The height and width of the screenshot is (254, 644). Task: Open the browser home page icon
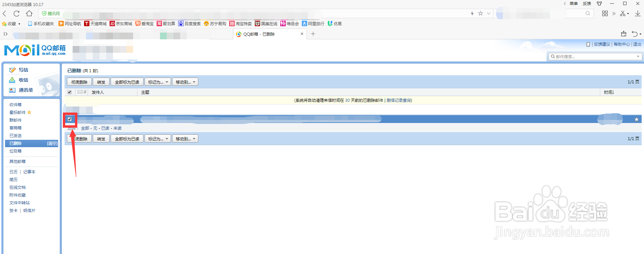[x=29, y=13]
